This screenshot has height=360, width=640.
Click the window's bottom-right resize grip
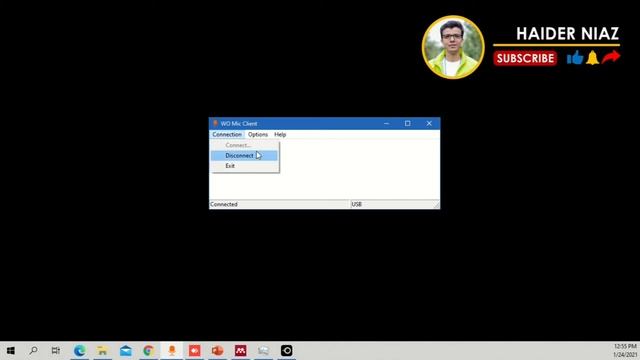pos(437,205)
